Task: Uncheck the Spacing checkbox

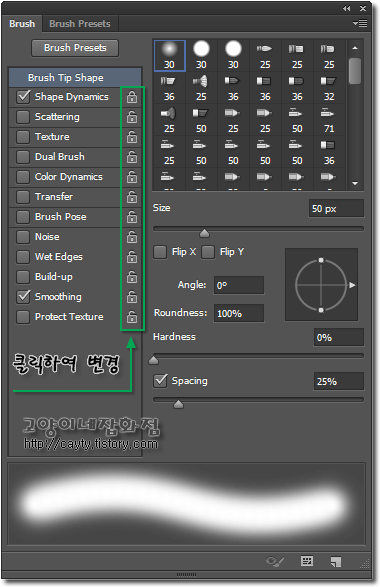Action: click(x=160, y=381)
